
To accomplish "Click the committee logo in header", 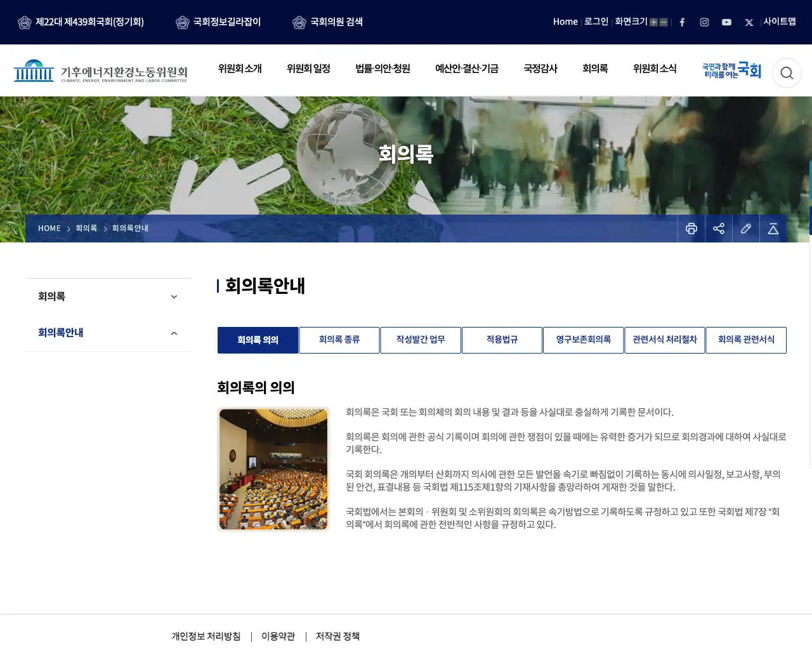I will [x=101, y=71].
